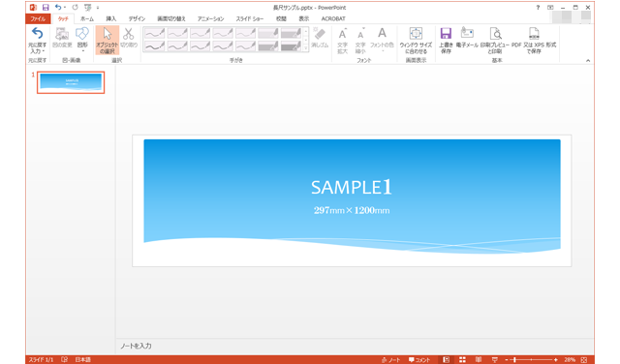Select slide 1 thumbnail in panel
This screenshot has width=620, height=364.
[x=71, y=82]
